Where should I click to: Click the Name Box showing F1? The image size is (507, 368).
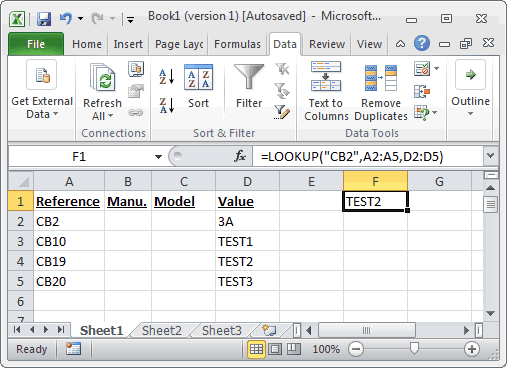(79, 156)
